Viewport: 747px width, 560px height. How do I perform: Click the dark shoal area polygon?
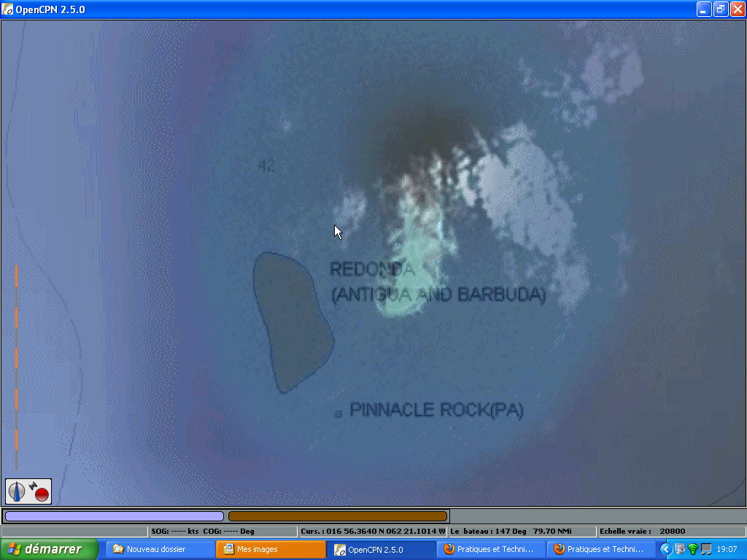[x=292, y=321]
